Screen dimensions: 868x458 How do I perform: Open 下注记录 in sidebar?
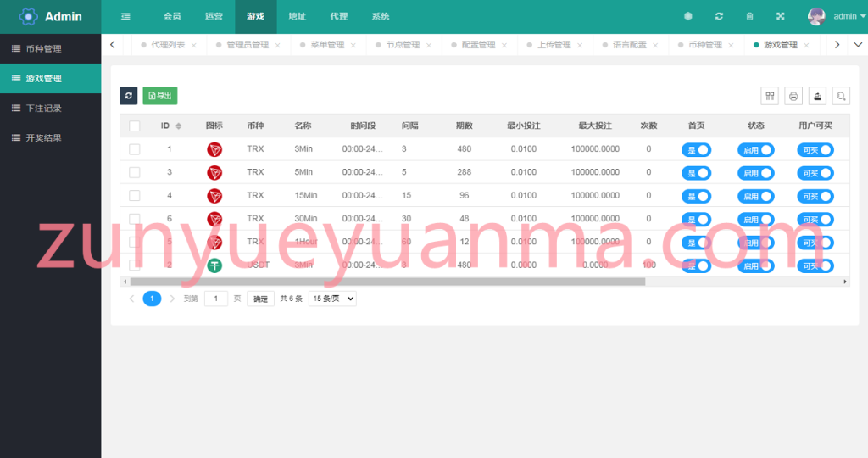[50, 108]
